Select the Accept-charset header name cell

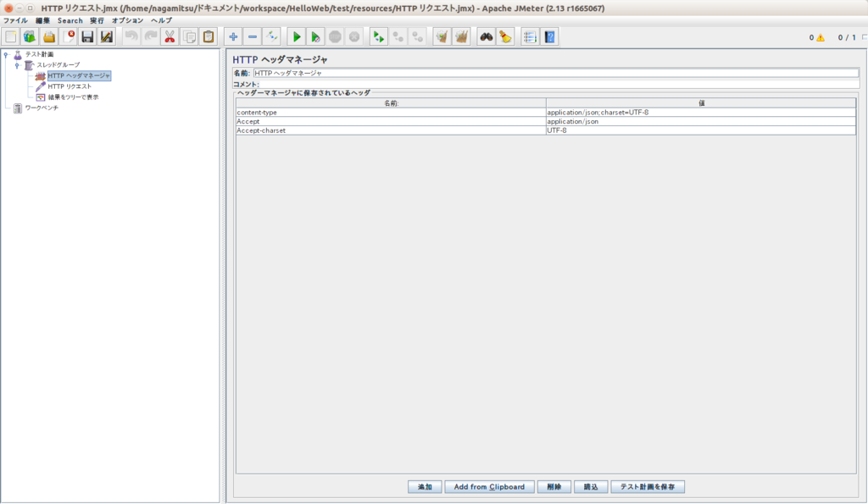coord(391,130)
